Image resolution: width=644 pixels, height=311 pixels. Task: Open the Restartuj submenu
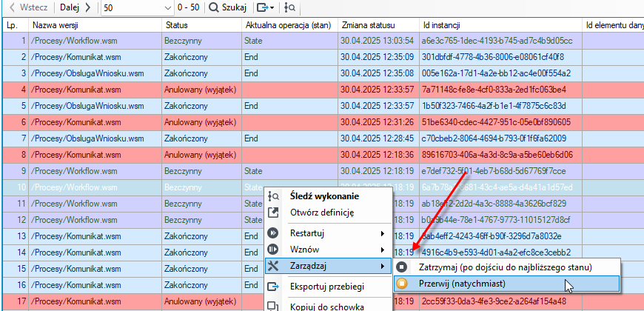[327, 233]
